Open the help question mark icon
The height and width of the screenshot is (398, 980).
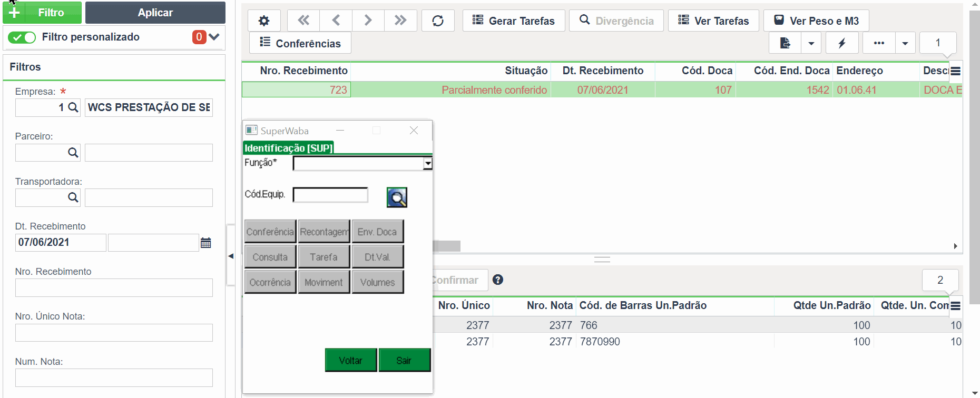click(x=498, y=280)
